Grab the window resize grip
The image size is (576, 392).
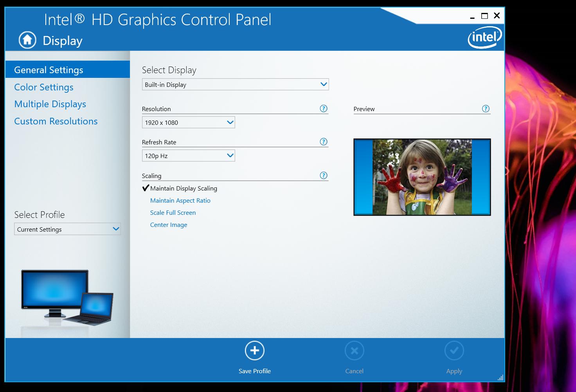pyautogui.click(x=500, y=378)
